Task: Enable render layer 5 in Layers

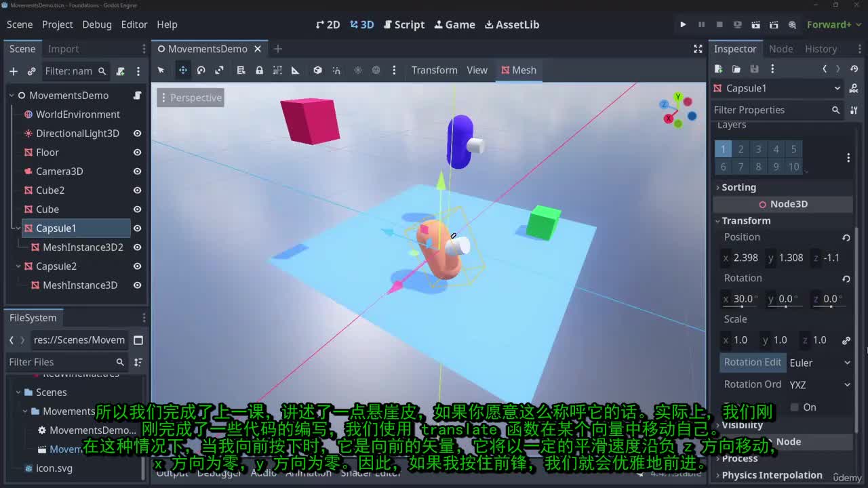Action: click(x=793, y=149)
